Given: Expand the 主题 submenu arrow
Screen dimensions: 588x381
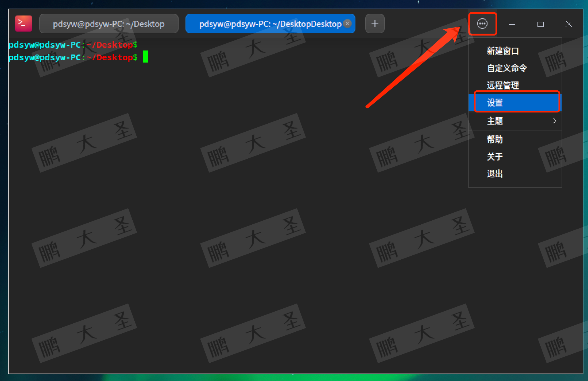Looking at the screenshot, I should [554, 121].
